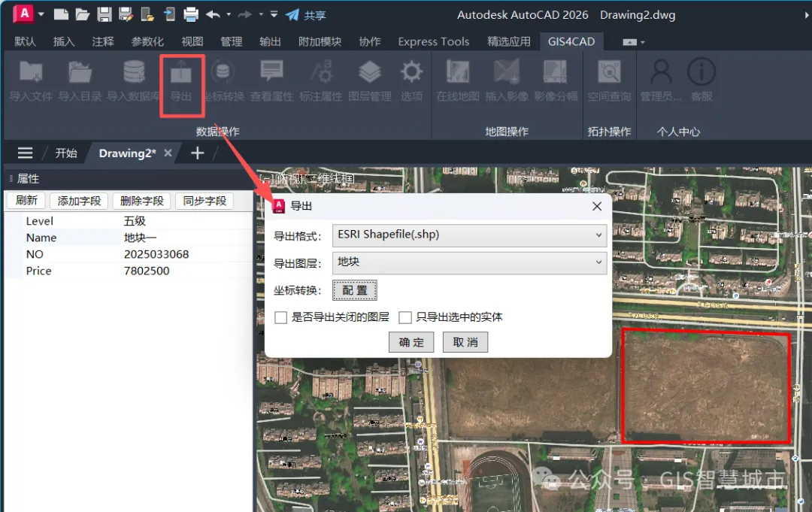Open the undo history dropdown arrow
This screenshot has width=812, height=512.
click(x=229, y=14)
